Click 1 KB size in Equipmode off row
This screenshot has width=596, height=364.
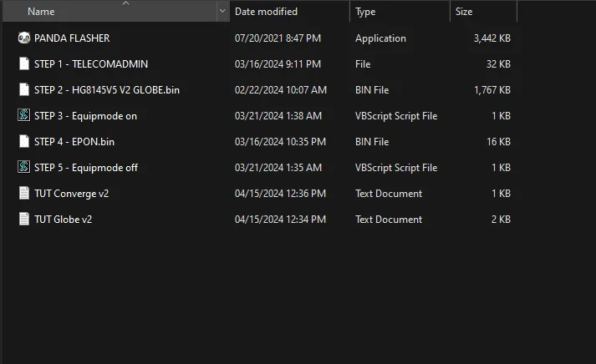click(501, 167)
